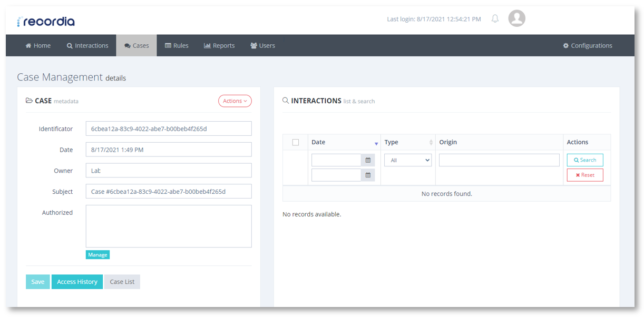The height and width of the screenshot is (317, 644).
Task: Open the Reports menu
Action: [x=219, y=46]
